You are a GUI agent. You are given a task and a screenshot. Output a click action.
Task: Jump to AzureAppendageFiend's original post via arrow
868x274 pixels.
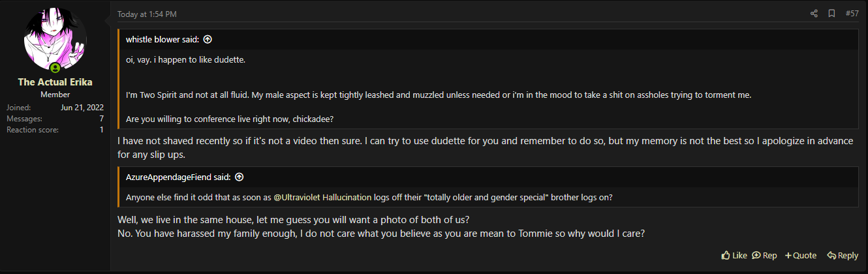point(239,177)
